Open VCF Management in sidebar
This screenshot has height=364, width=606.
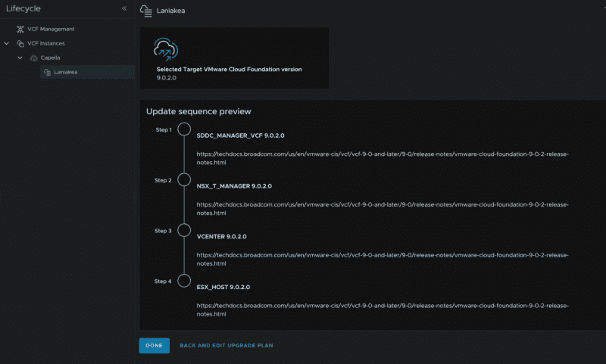pyautogui.click(x=51, y=29)
